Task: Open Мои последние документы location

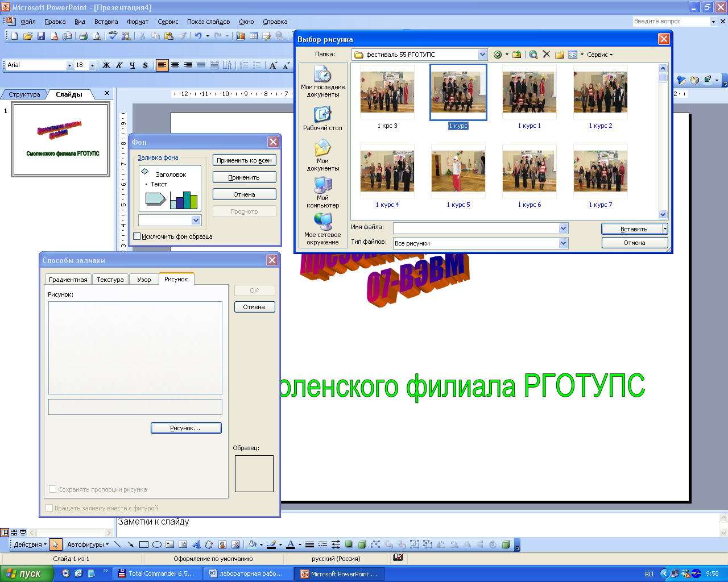Action: [322, 82]
